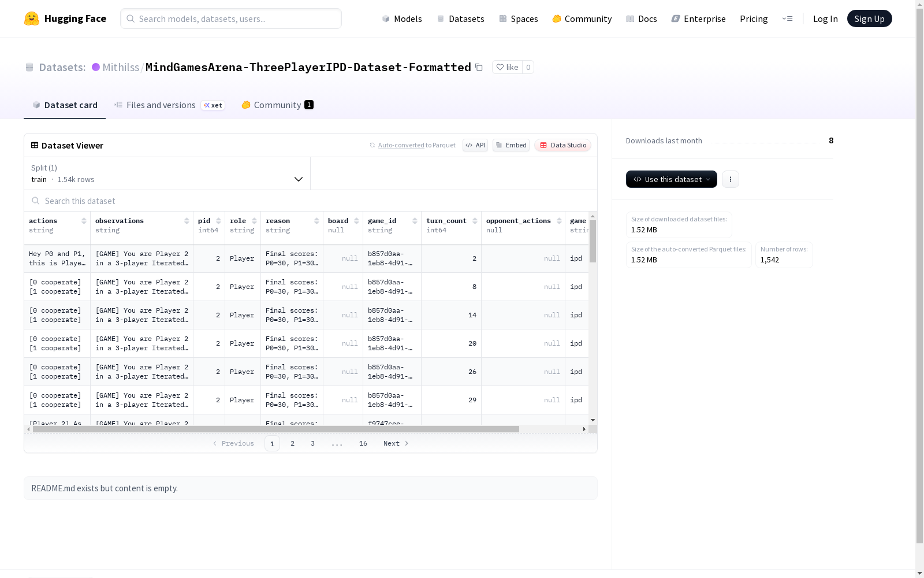Open Docs in the top navigation
924x578 pixels.
[642, 18]
